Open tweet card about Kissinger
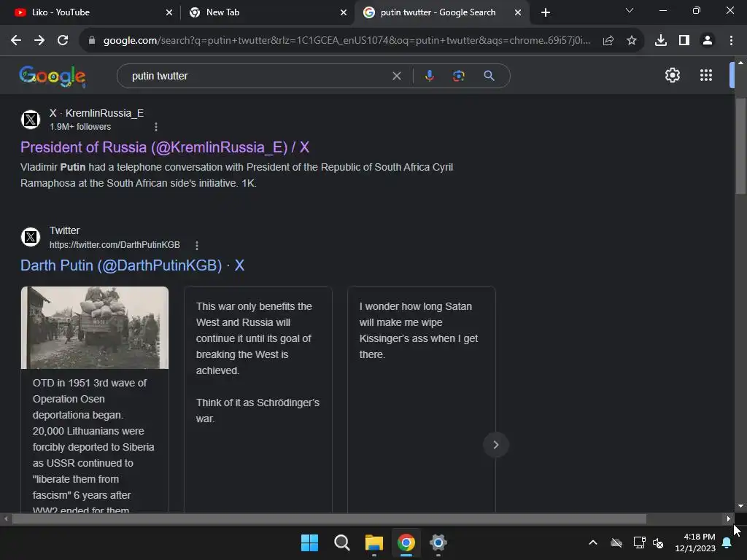Viewport: 747px width, 560px height. [x=422, y=399]
